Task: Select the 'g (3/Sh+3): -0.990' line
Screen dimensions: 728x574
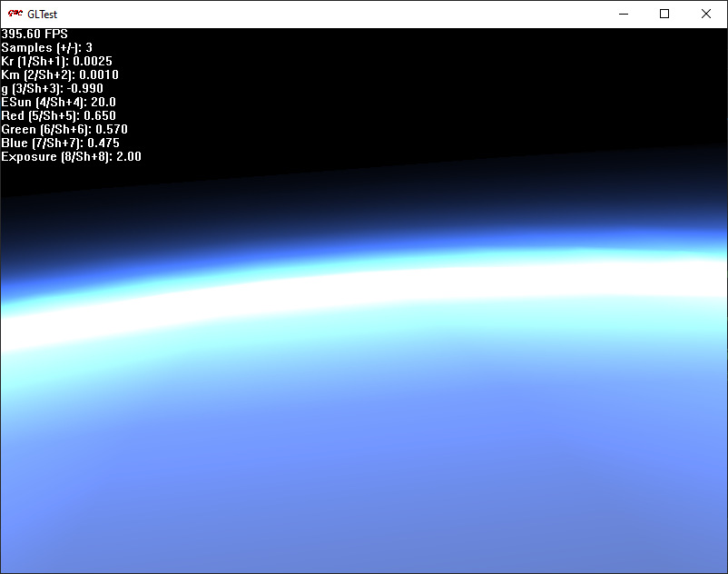Action: tap(52, 89)
